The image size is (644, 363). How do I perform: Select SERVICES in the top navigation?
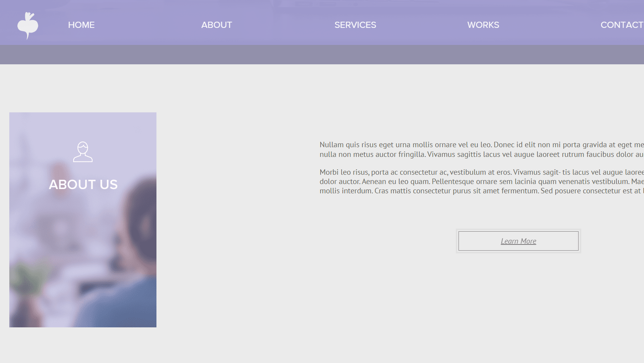355,25
